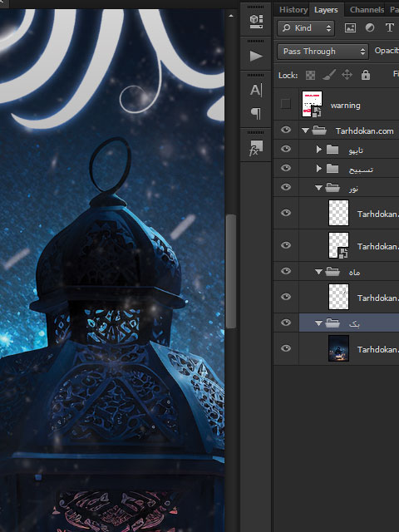Switch to the Layers tab
The height and width of the screenshot is (532, 399).
click(x=326, y=10)
